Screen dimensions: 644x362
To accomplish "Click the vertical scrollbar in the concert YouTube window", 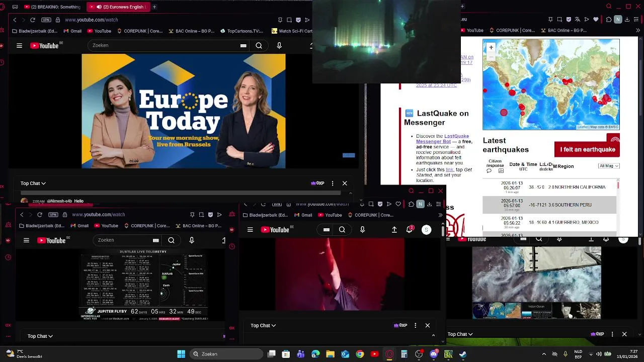I will point(443,231).
